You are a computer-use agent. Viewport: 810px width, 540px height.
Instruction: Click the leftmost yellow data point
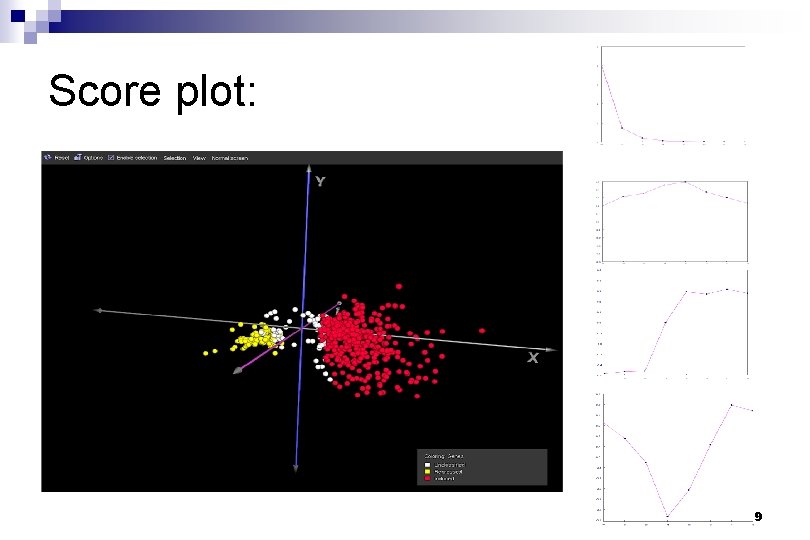(206, 353)
